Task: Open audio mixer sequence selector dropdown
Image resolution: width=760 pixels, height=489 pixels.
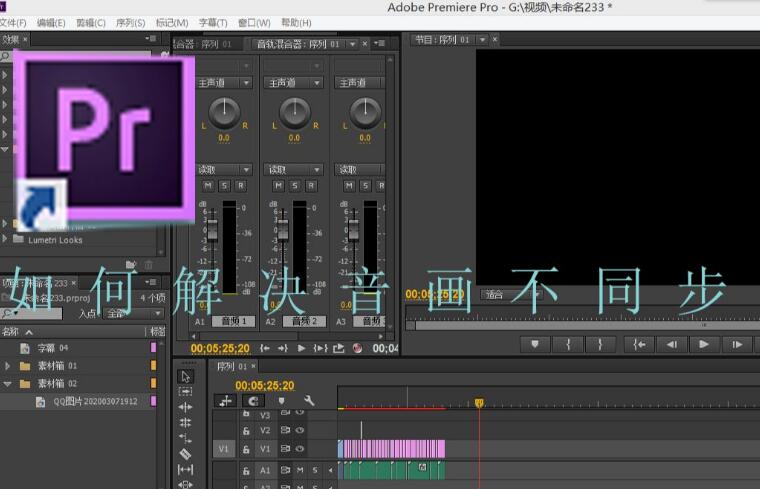Action: pos(352,44)
